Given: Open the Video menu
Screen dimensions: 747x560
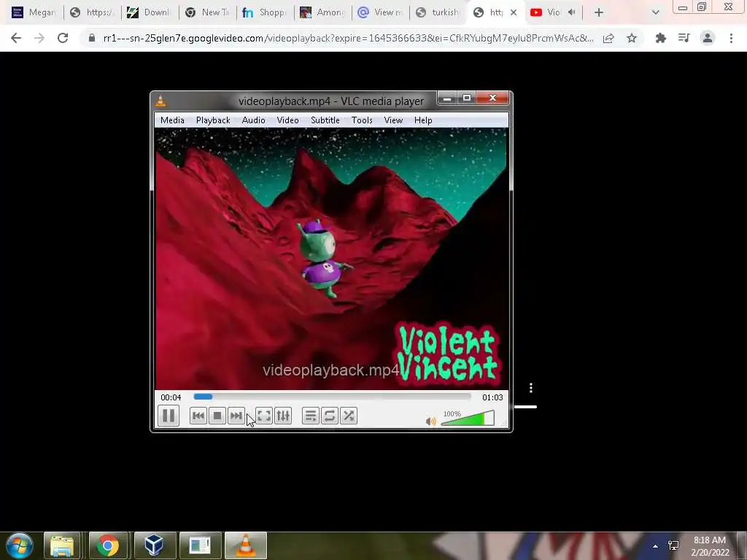Looking at the screenshot, I should (x=287, y=120).
